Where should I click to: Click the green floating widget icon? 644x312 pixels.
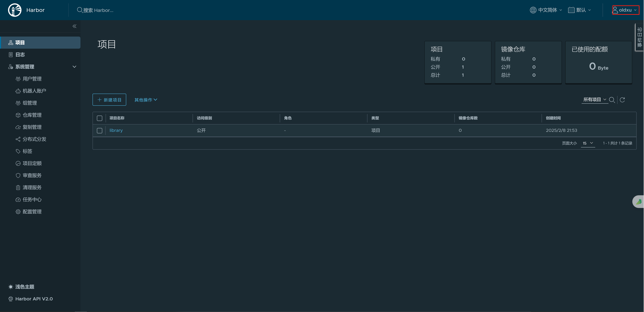(638, 202)
